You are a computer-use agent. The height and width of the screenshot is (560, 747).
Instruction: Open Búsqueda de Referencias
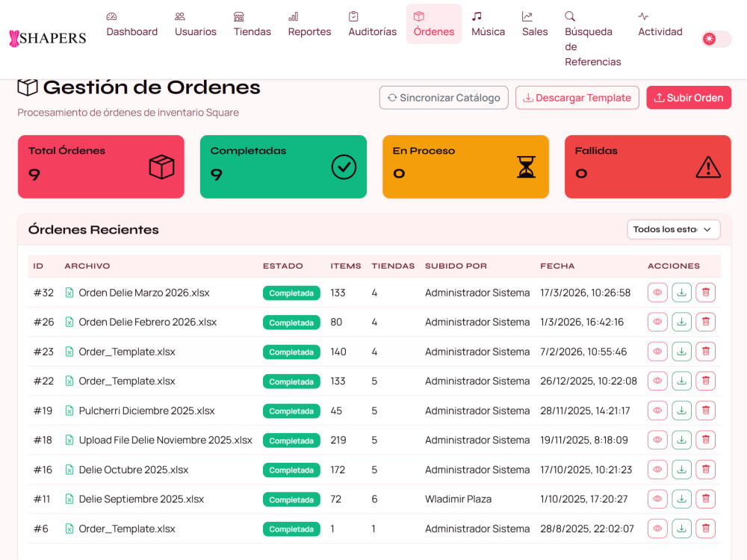tap(592, 39)
